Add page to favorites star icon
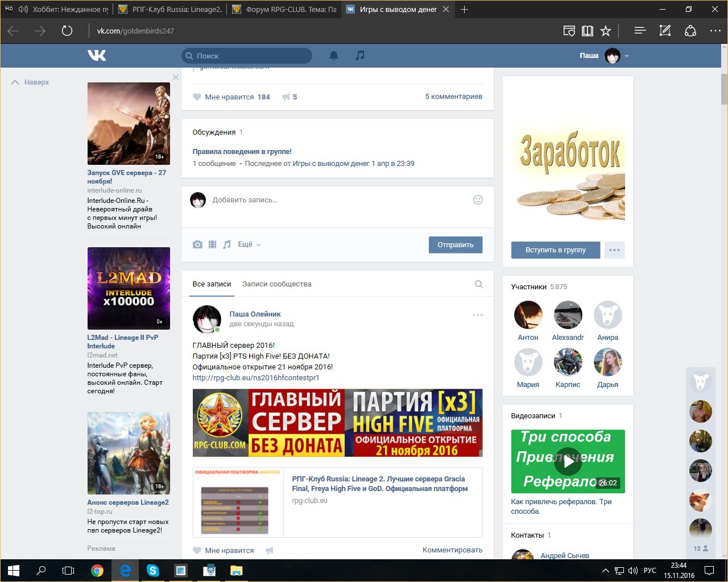 click(x=606, y=31)
